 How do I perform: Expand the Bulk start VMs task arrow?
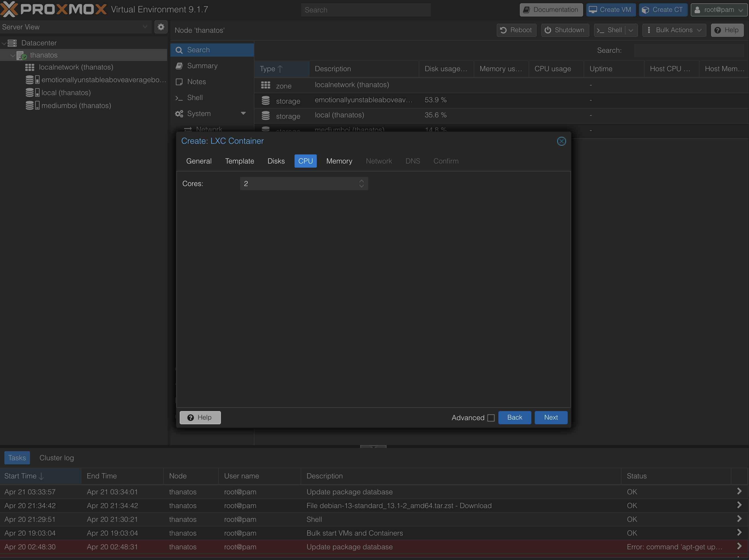coord(739,533)
